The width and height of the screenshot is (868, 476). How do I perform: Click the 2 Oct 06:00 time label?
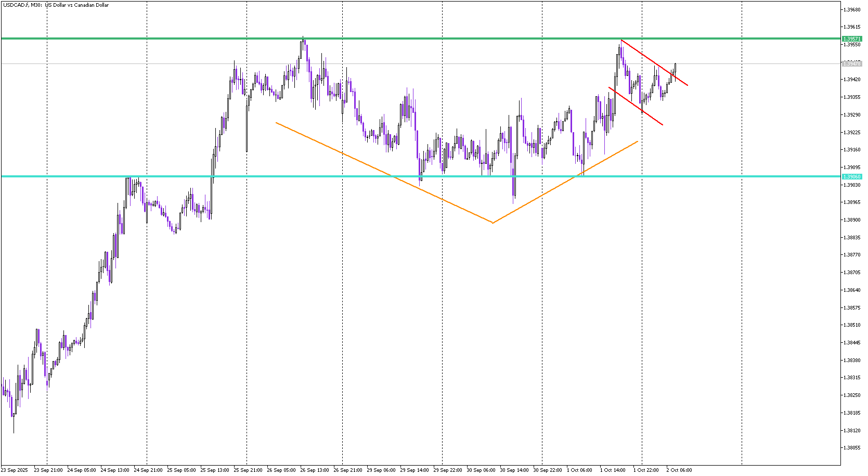679,470
